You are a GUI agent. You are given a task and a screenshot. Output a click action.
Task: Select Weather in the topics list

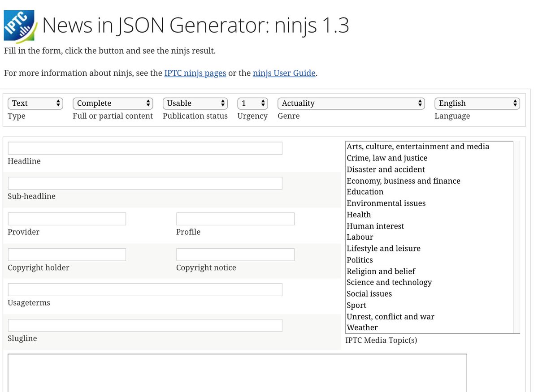click(429, 327)
